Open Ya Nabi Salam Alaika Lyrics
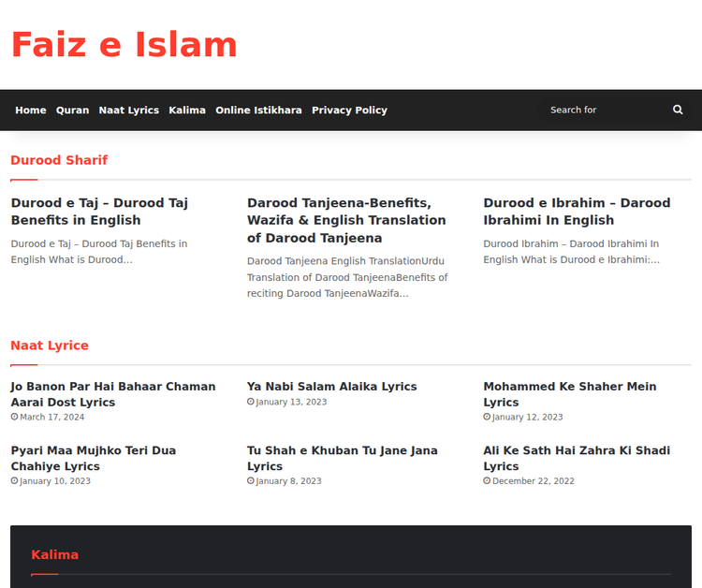This screenshot has width=702, height=588. [x=331, y=387]
